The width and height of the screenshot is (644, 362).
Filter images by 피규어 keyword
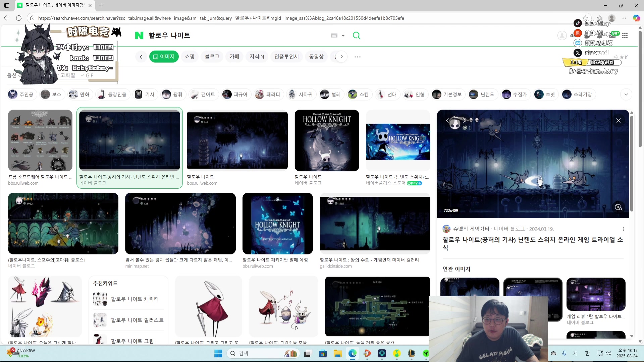click(x=236, y=95)
